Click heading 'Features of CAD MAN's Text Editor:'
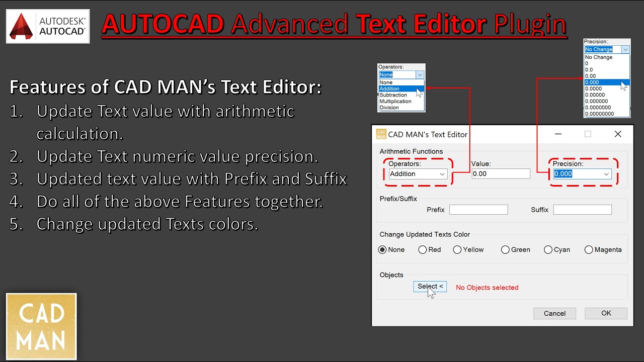 pos(166,87)
